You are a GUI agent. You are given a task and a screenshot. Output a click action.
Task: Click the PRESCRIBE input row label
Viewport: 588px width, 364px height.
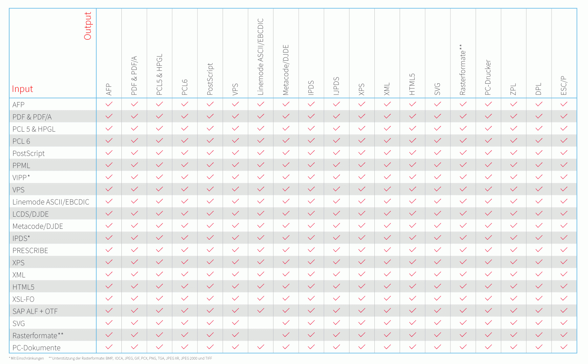[30, 250]
